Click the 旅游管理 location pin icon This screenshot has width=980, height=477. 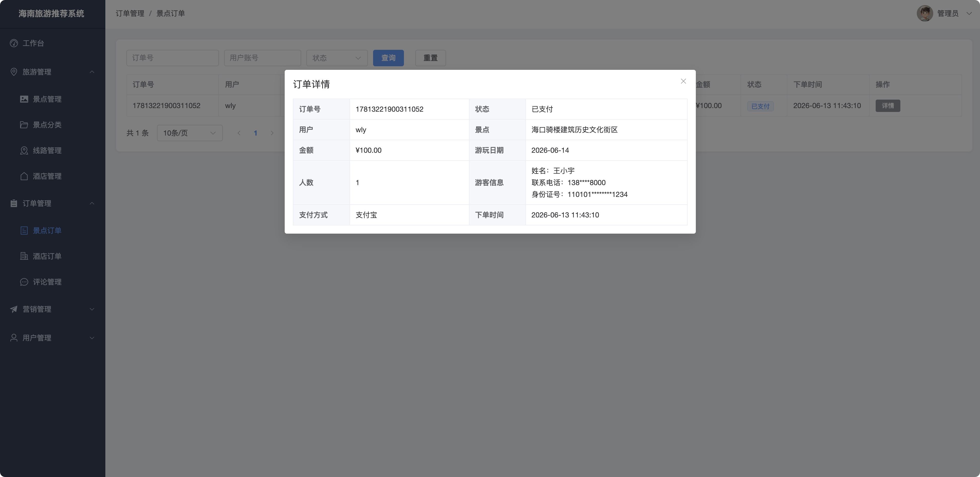pos(14,72)
